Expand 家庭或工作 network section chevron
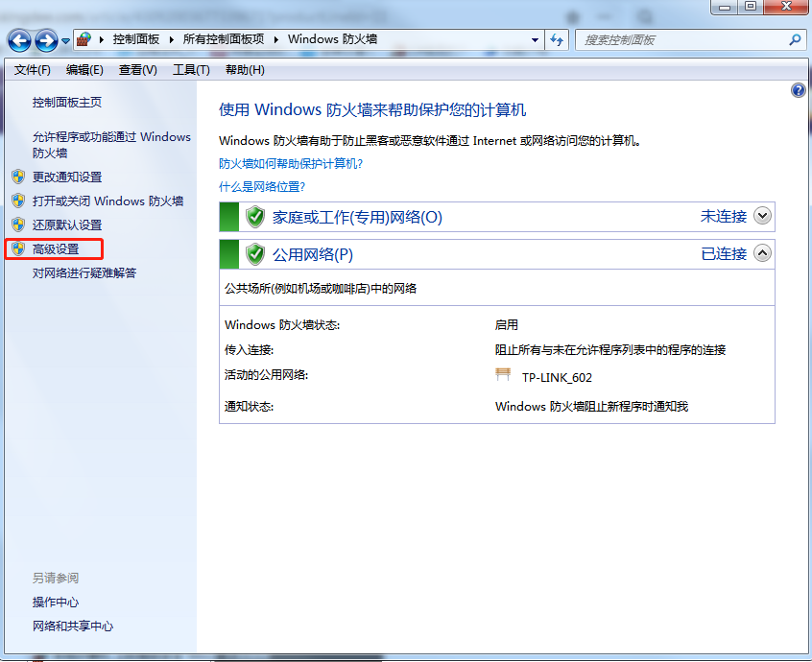Image resolution: width=812 pixels, height=662 pixels. pyautogui.click(x=762, y=215)
